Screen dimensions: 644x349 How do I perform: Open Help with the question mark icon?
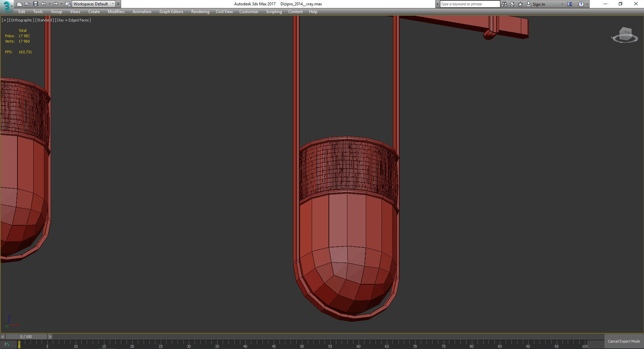click(581, 4)
